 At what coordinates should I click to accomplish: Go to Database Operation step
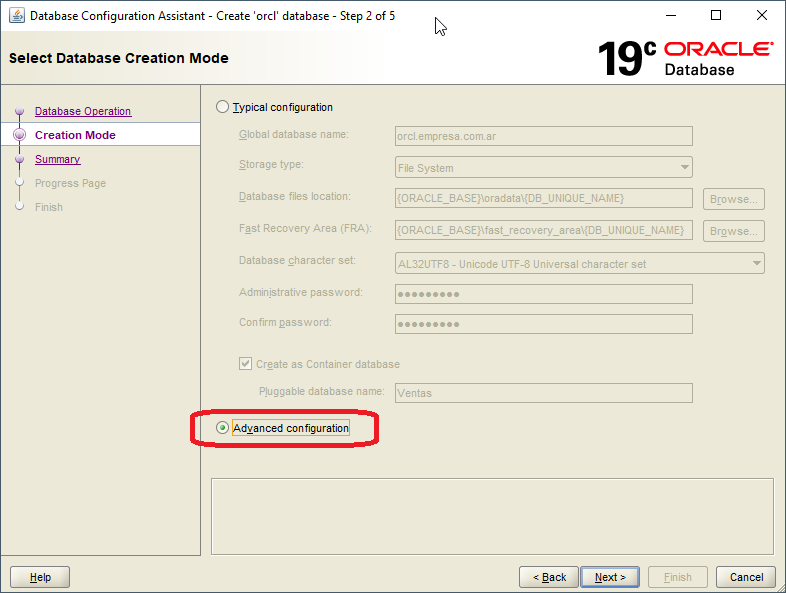tap(83, 111)
